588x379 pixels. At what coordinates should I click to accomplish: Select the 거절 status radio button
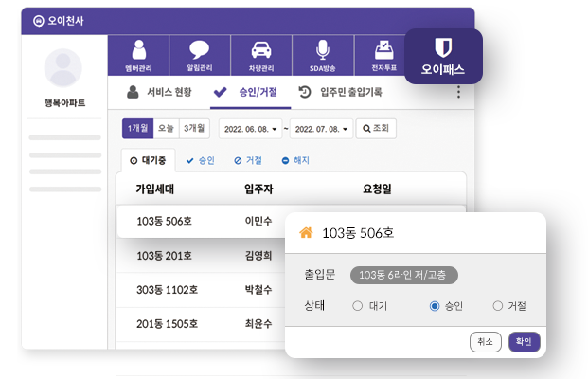498,306
